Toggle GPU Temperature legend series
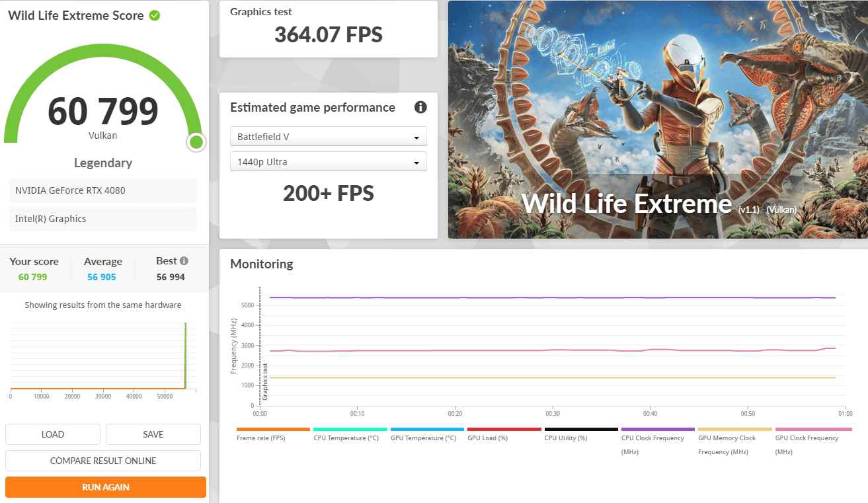This screenshot has height=503, width=868. (x=427, y=436)
